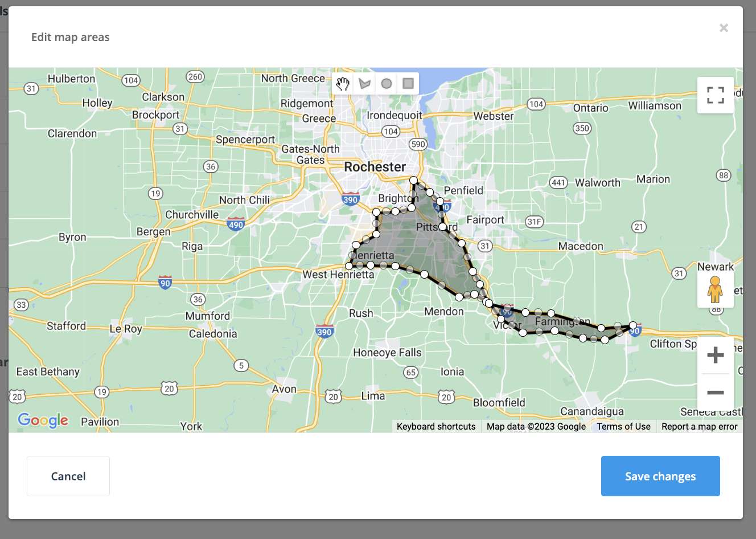
Task: Click the Macedon map label
Action: click(x=581, y=246)
